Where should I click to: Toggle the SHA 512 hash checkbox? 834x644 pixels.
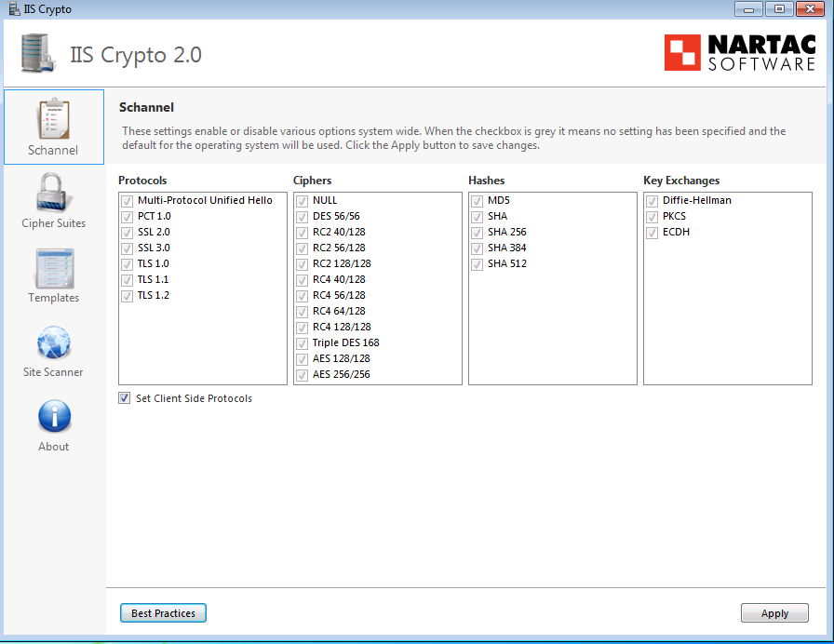[x=478, y=264]
